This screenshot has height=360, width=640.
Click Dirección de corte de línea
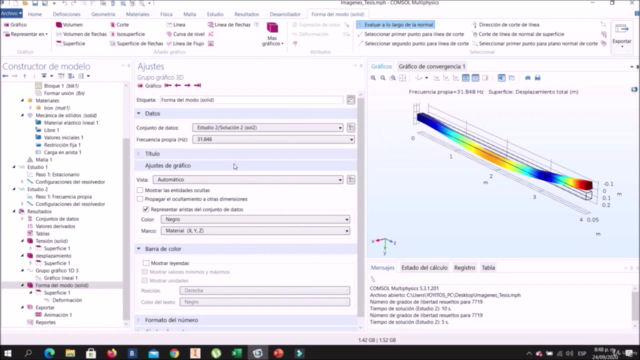(505, 25)
